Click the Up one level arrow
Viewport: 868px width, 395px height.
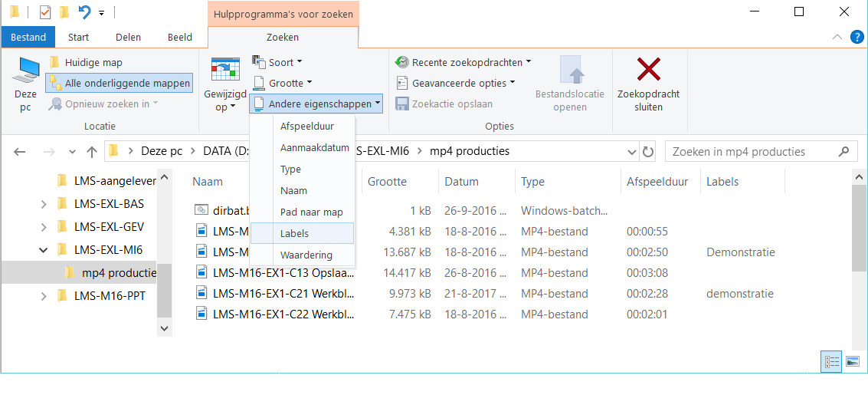point(92,152)
